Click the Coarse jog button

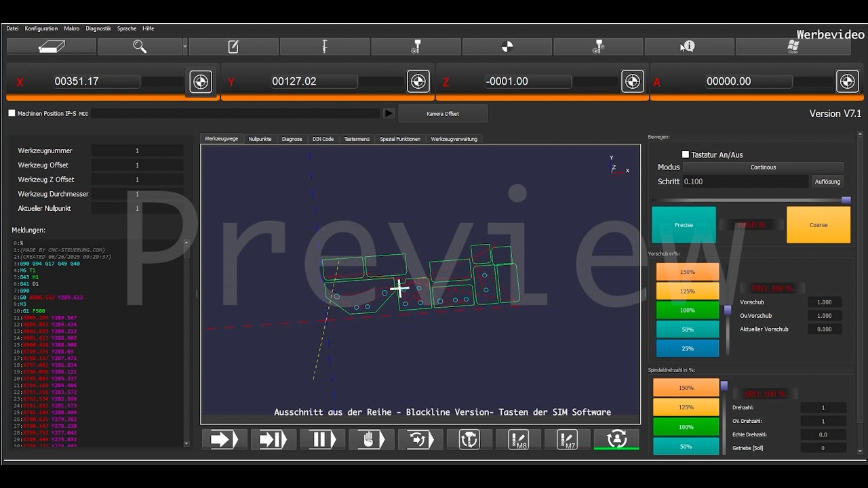[x=818, y=224]
